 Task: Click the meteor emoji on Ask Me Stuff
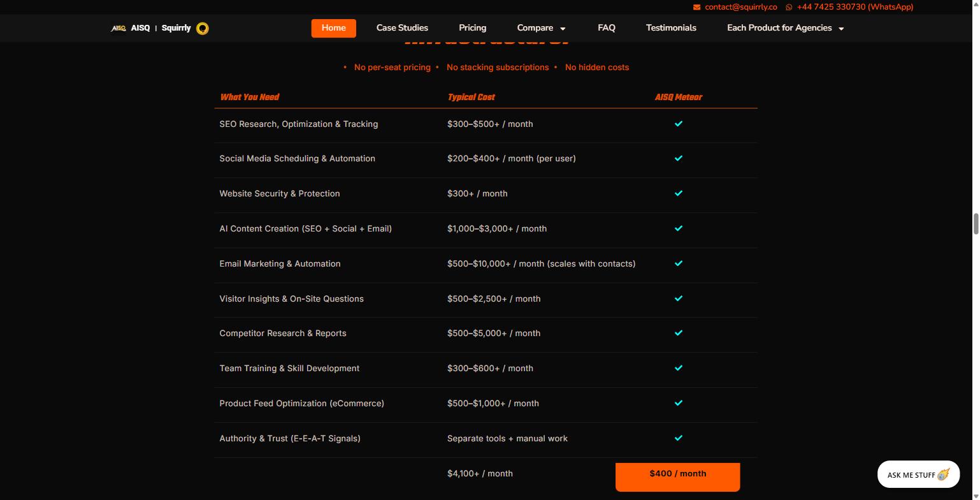pyautogui.click(x=944, y=474)
